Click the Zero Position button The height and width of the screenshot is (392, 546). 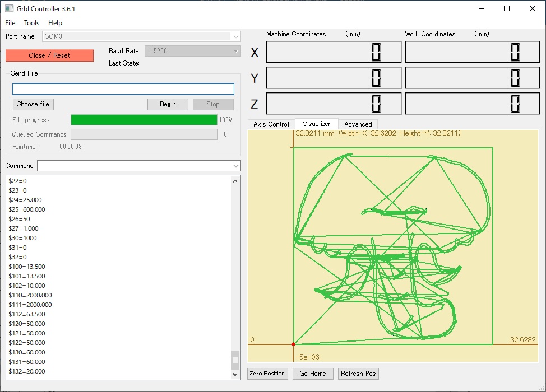[267, 373]
